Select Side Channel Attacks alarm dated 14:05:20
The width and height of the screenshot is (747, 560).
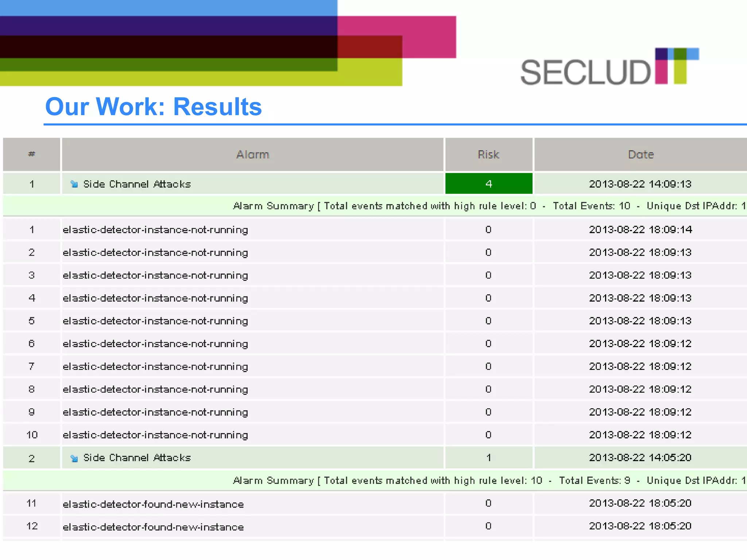tap(375, 458)
